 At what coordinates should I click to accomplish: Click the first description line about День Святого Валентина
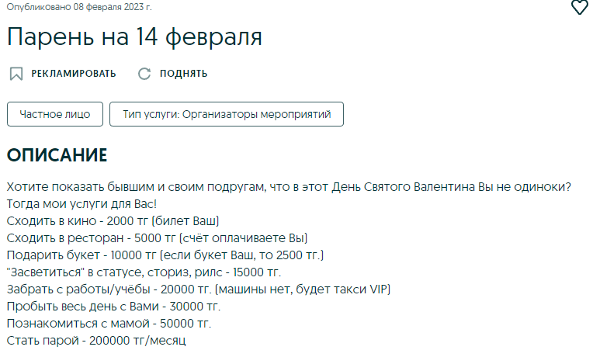click(x=289, y=187)
